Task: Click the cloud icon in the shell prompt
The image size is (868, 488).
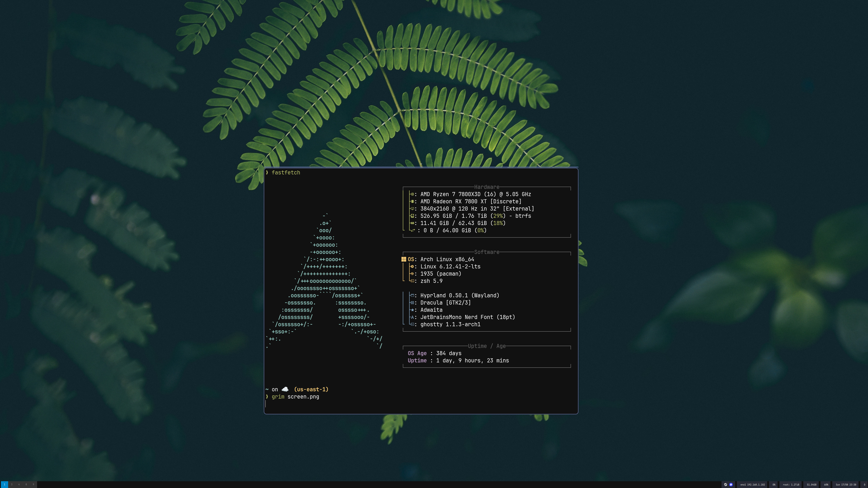Action: pos(285,389)
